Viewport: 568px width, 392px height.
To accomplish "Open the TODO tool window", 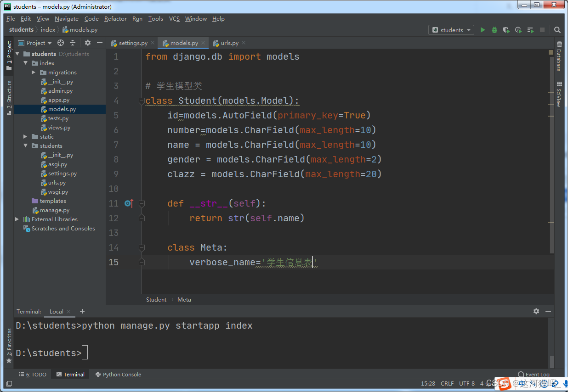I will pos(33,375).
